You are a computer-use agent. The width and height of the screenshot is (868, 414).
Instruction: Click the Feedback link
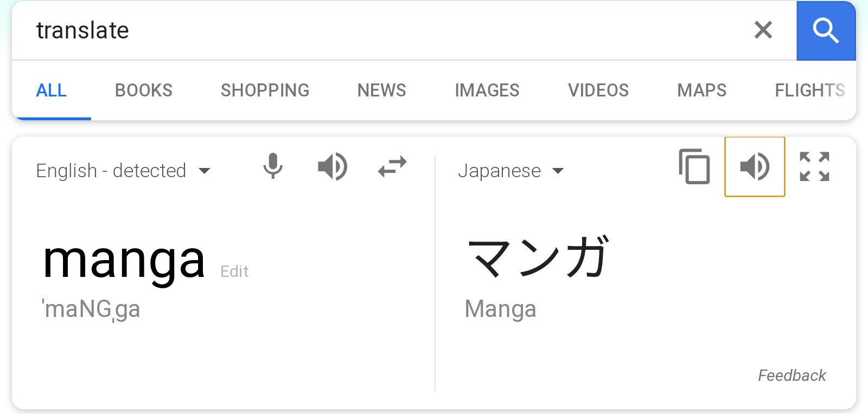point(792,376)
